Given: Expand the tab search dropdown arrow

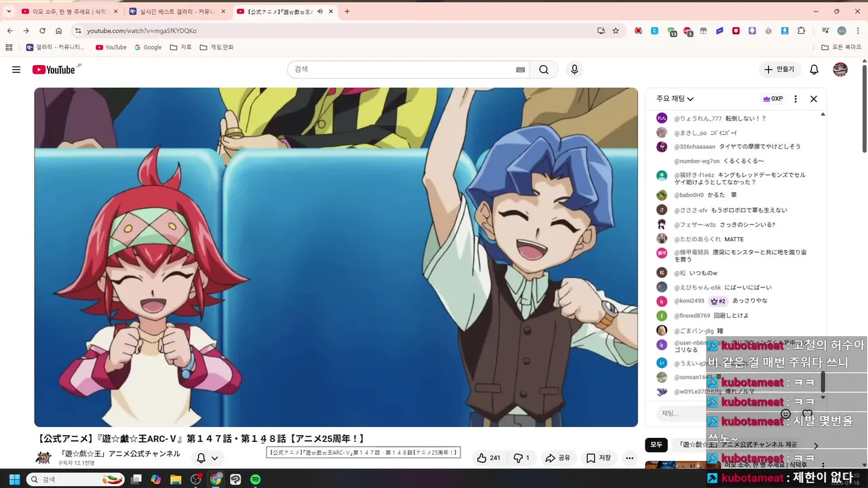Looking at the screenshot, I should pos(9,12).
